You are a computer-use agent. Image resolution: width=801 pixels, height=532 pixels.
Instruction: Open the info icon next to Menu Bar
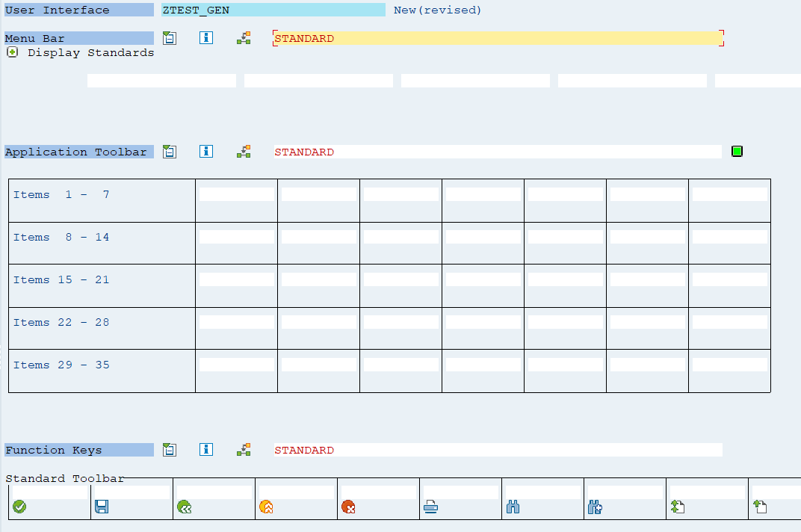tap(206, 37)
